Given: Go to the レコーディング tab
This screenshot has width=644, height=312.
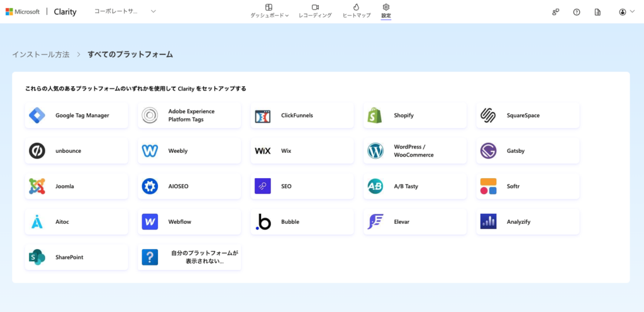Looking at the screenshot, I should 315,11.
